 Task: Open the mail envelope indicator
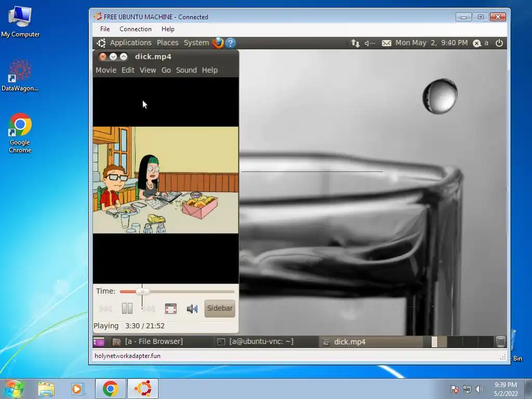click(x=387, y=43)
